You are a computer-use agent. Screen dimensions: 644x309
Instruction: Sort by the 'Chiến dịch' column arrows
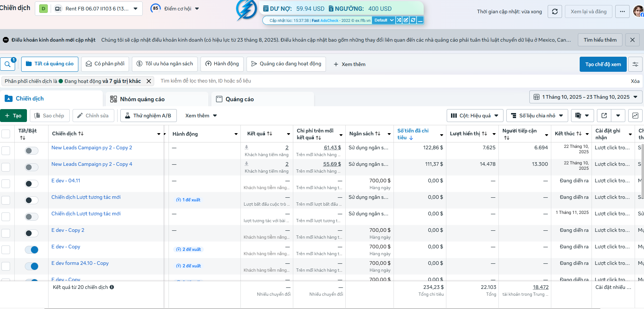click(x=81, y=134)
